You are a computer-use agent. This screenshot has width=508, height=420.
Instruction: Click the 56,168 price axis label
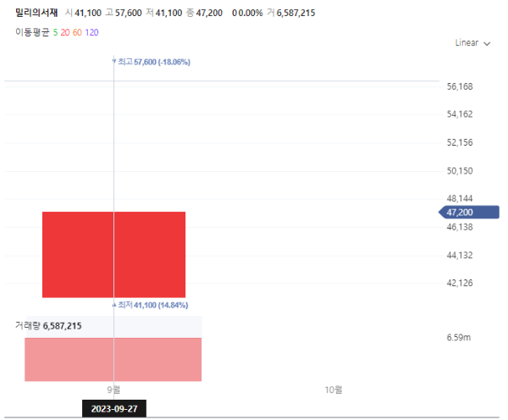click(460, 86)
